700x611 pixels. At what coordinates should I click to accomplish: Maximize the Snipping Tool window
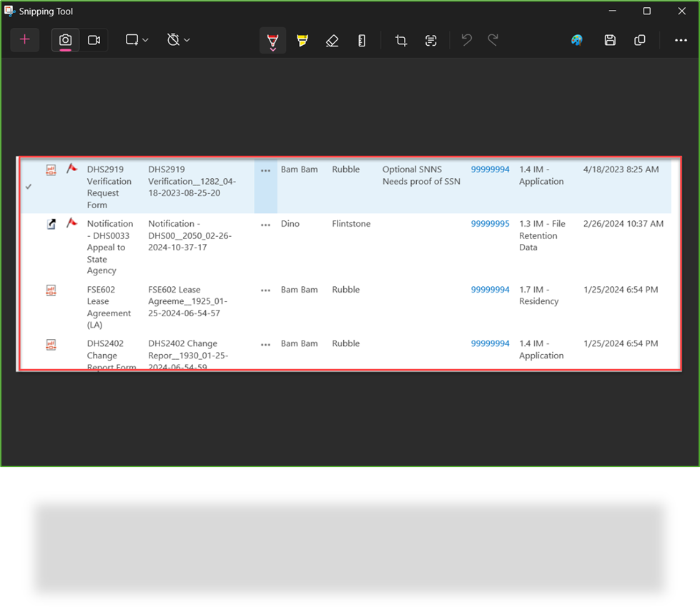click(x=646, y=11)
